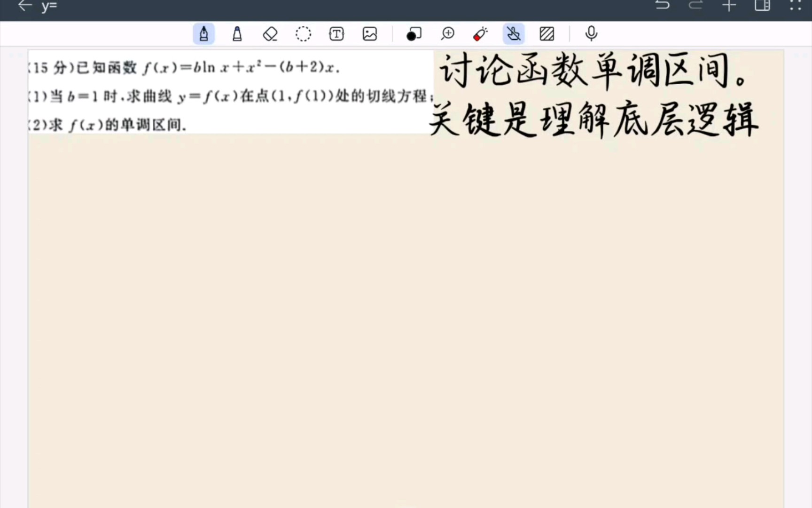
Task: Redo the last action
Action: [x=695, y=5]
